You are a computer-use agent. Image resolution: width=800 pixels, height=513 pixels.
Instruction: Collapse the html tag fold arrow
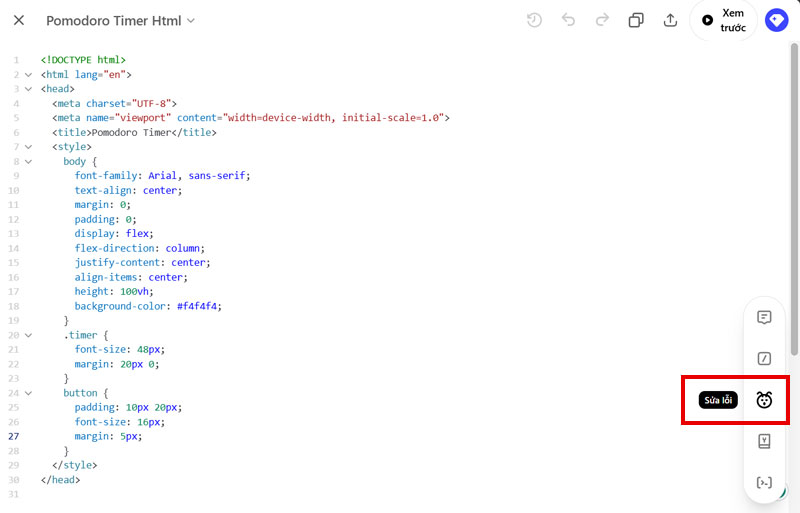point(28,75)
